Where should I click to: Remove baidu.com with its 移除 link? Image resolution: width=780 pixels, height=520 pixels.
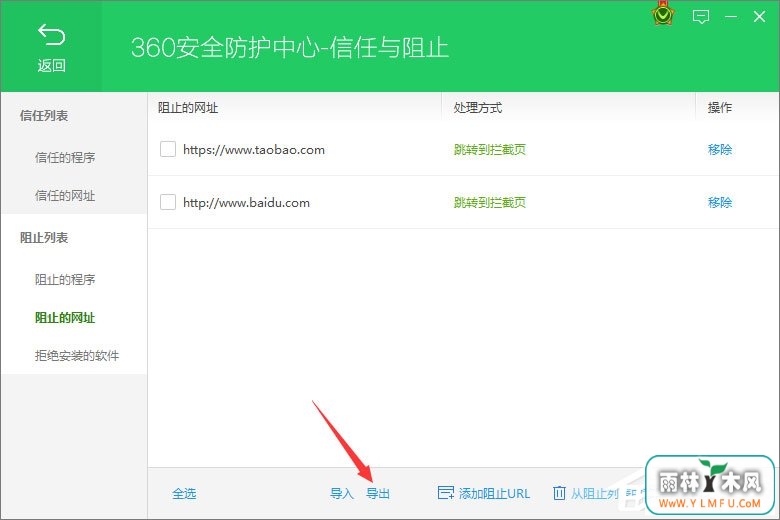[x=720, y=202]
